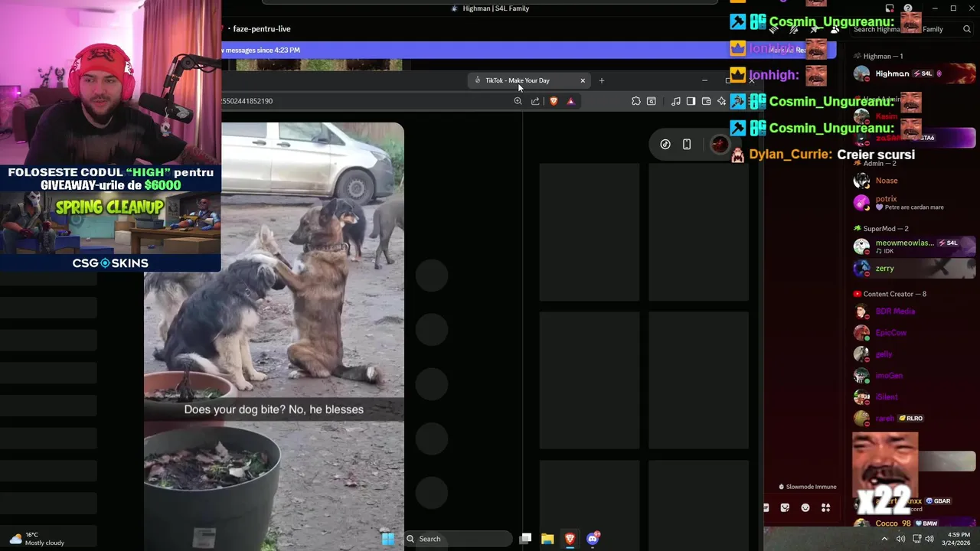
Task: Click the CSGOSKINS sponsor banner
Action: point(110,218)
